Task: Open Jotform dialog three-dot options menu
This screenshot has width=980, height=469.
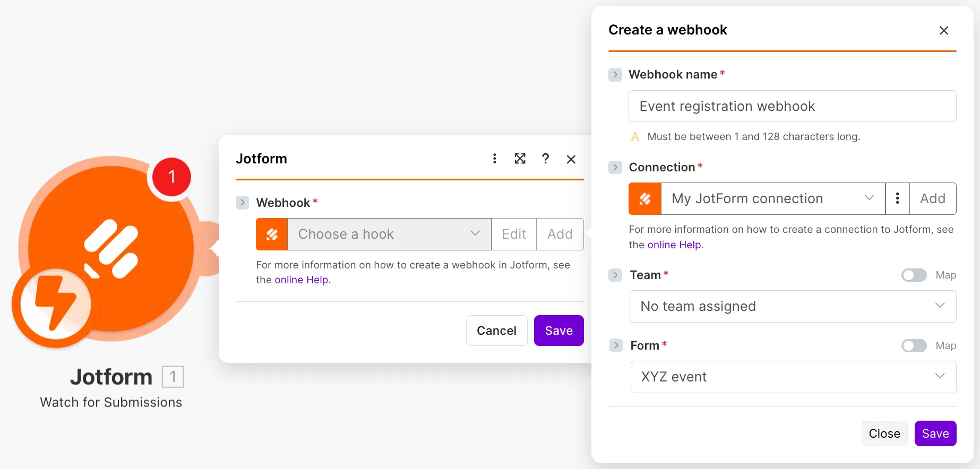Action: [x=494, y=159]
